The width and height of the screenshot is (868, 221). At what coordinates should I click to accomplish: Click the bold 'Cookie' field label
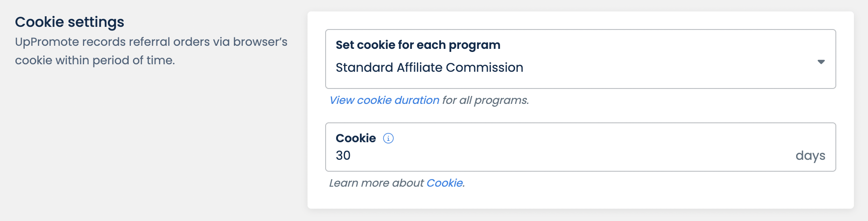tap(356, 138)
